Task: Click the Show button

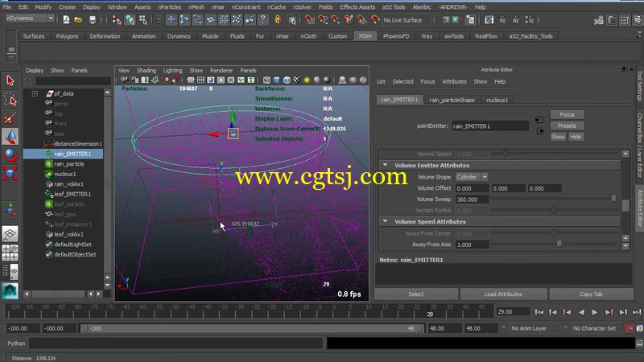Action: (x=558, y=137)
